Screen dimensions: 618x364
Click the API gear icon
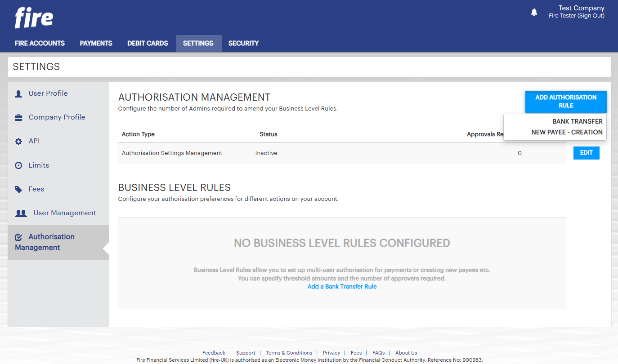click(18, 141)
